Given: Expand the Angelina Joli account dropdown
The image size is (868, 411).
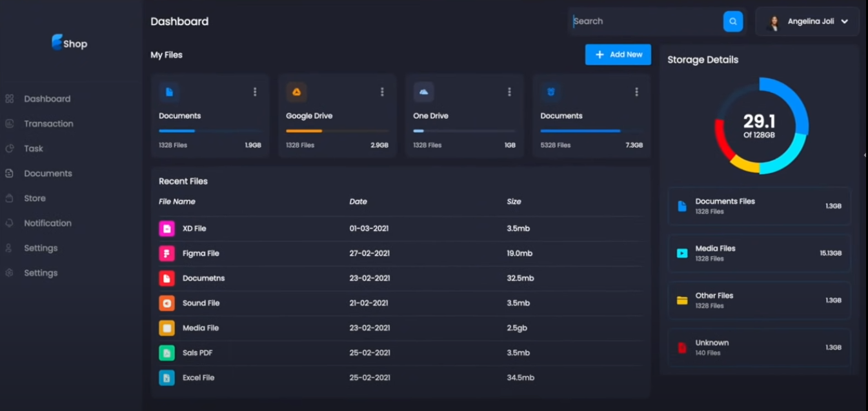Looking at the screenshot, I should tap(845, 21).
